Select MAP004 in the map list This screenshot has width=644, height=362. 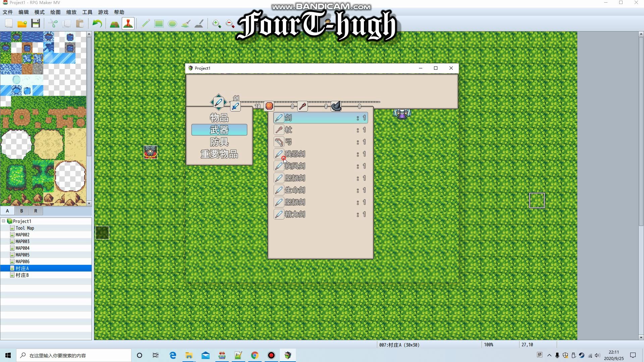click(22, 248)
